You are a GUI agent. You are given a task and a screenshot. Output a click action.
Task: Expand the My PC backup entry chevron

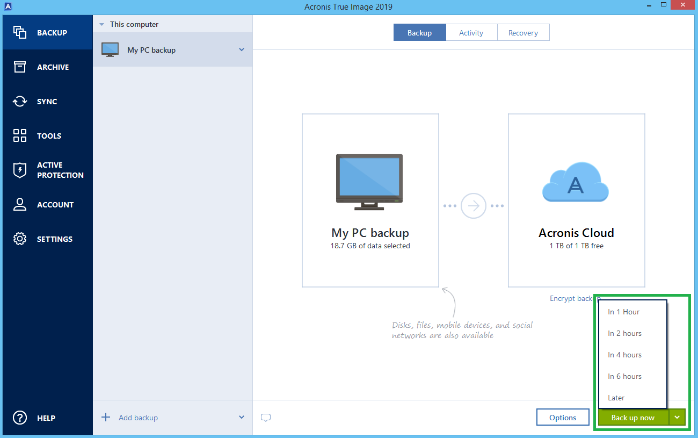(x=241, y=49)
